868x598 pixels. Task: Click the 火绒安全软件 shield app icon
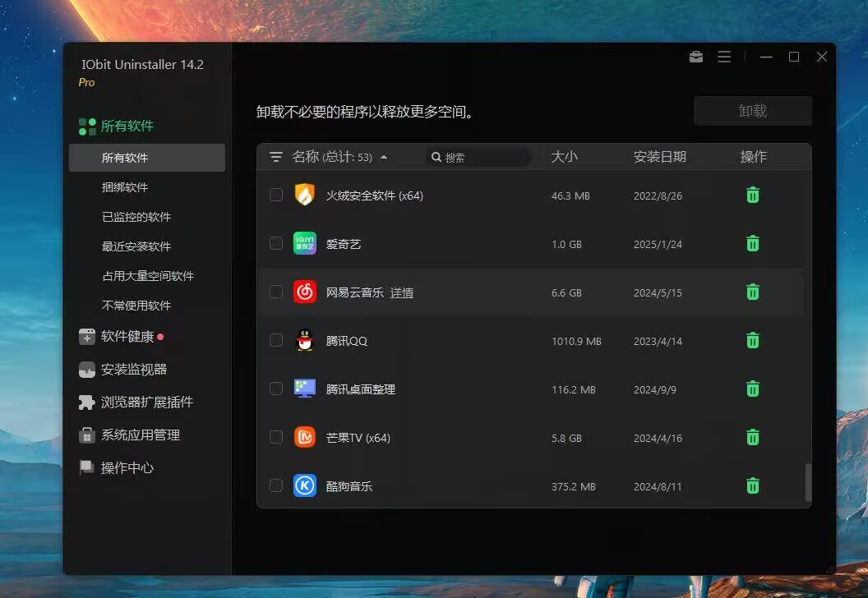[x=304, y=195]
